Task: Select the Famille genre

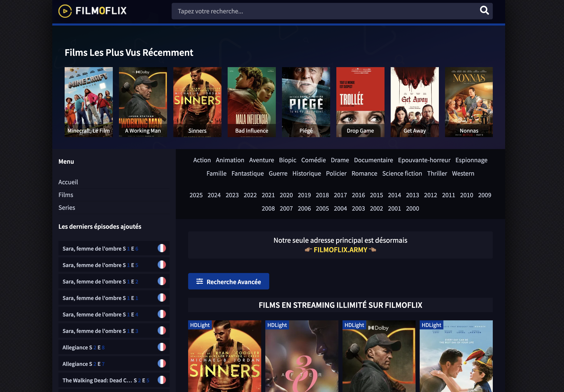Action: pyautogui.click(x=216, y=173)
